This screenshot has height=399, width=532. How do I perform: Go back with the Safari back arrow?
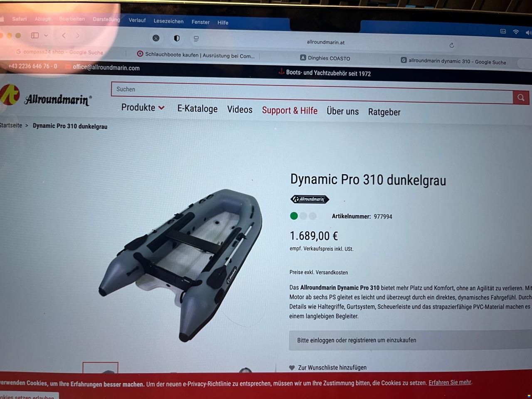pyautogui.click(x=64, y=36)
